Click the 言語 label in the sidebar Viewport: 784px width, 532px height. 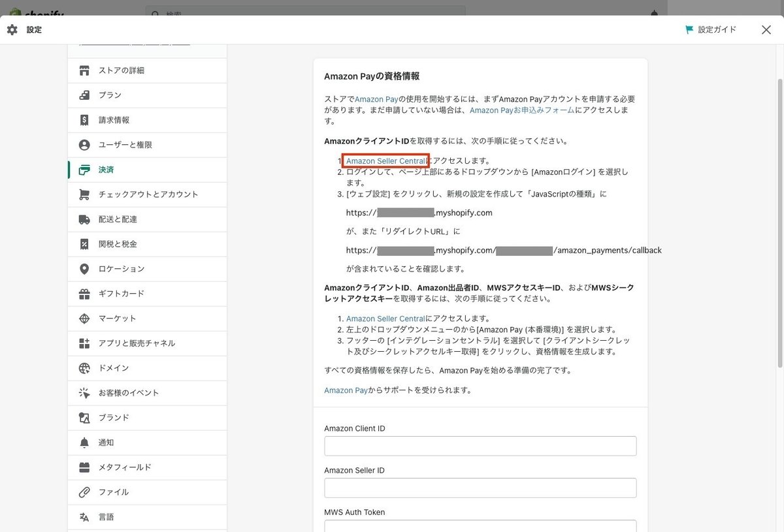(106, 517)
